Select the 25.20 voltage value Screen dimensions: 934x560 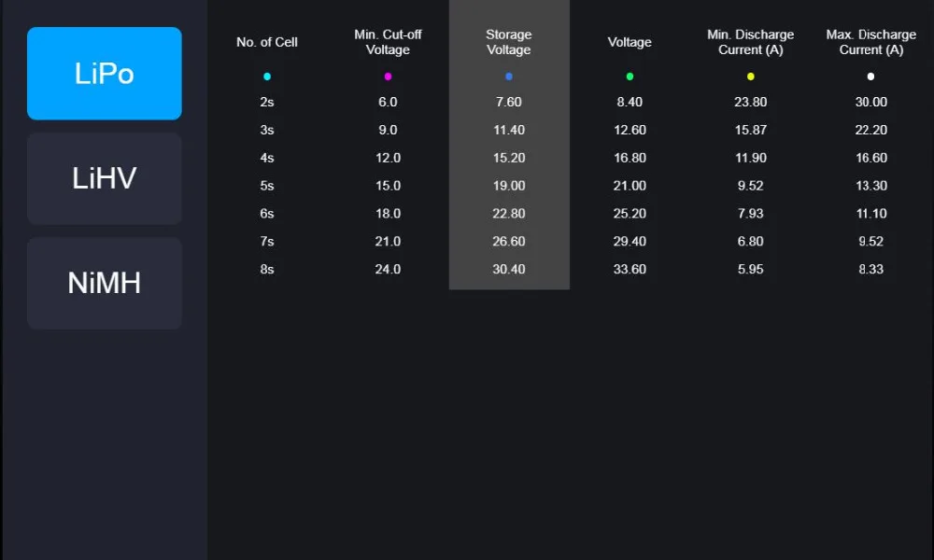pyautogui.click(x=630, y=213)
